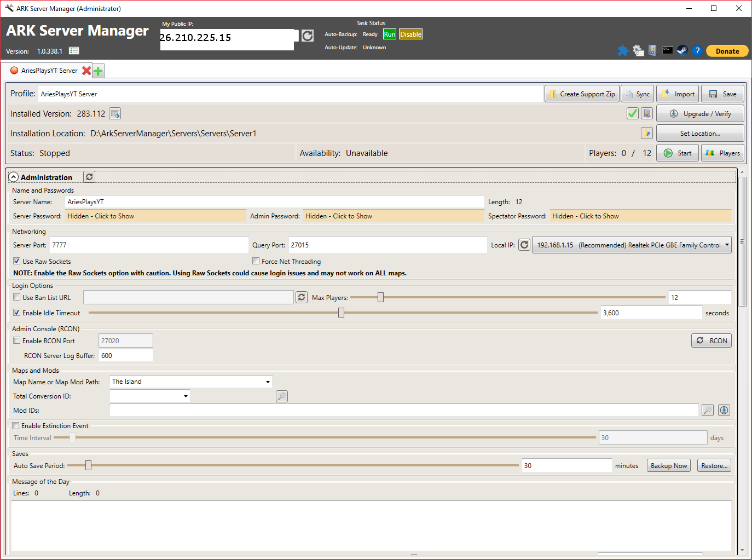Click the Profile name field
The width and height of the screenshot is (752, 560).
(x=291, y=94)
